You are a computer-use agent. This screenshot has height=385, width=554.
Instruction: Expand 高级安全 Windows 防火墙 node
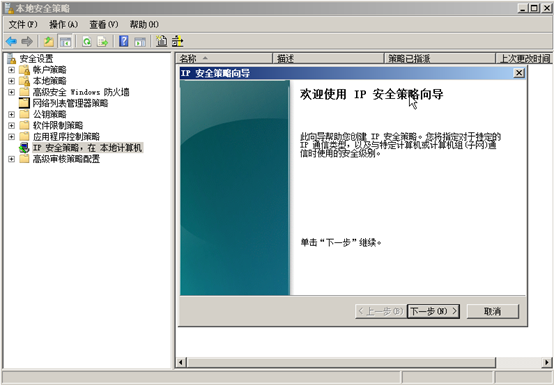(11, 92)
